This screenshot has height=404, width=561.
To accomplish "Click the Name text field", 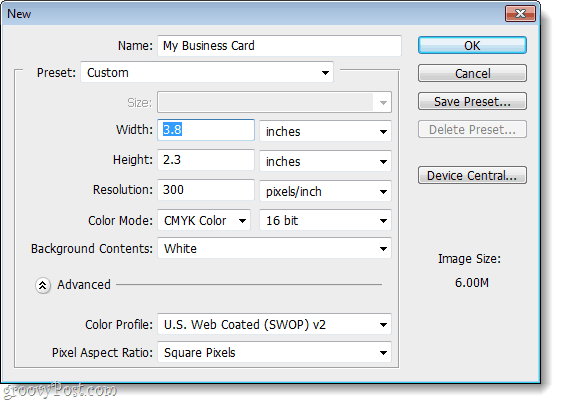I will (x=279, y=46).
